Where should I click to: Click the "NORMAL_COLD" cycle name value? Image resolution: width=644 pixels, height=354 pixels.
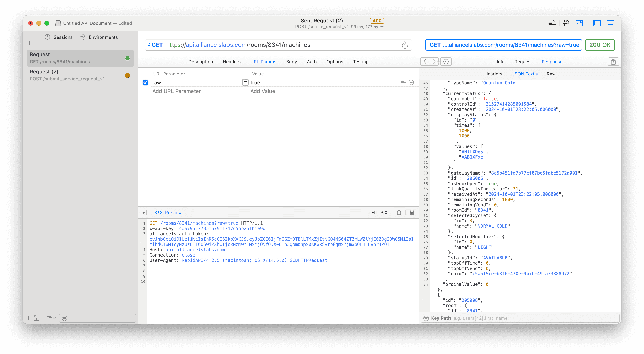click(x=492, y=226)
